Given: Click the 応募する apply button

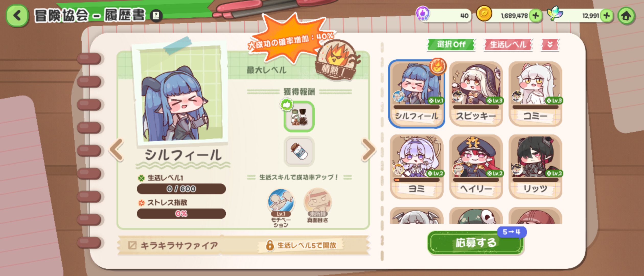Looking at the screenshot, I should [475, 243].
